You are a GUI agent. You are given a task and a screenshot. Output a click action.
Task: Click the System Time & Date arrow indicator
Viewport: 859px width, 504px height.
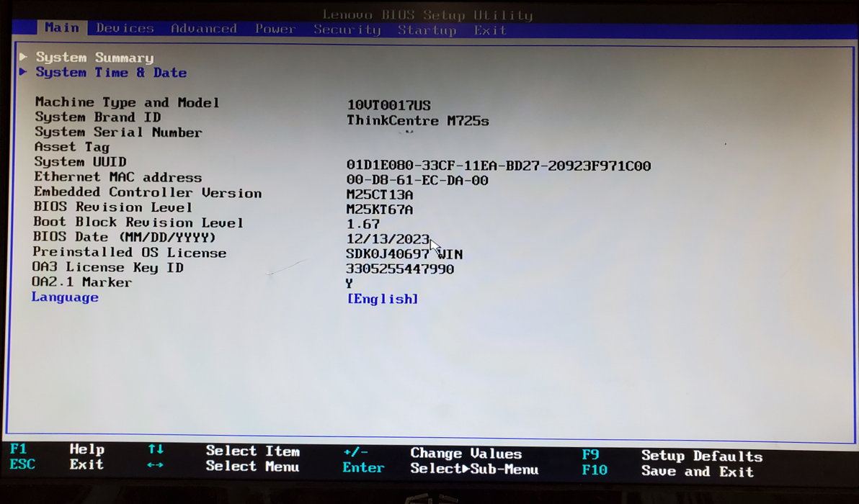(22, 72)
